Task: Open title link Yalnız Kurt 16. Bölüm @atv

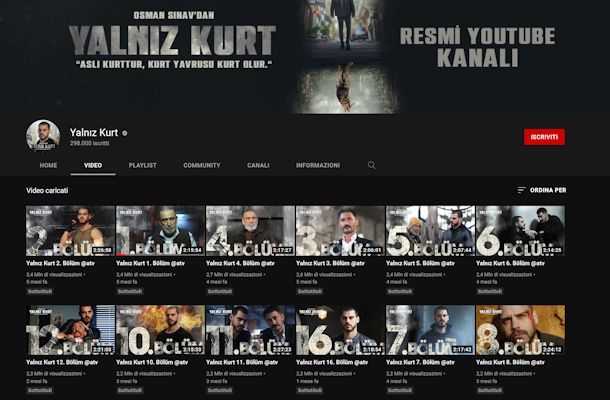Action: [x=332, y=362]
